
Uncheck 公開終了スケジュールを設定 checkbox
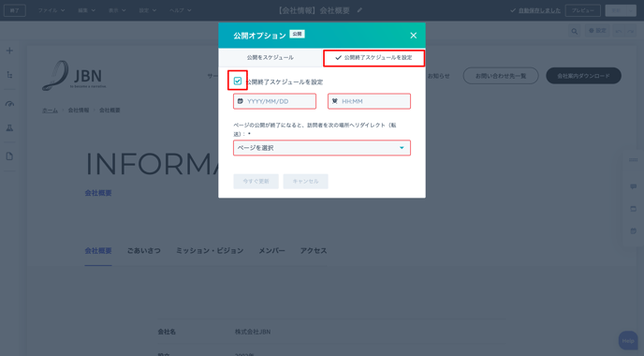tap(238, 81)
